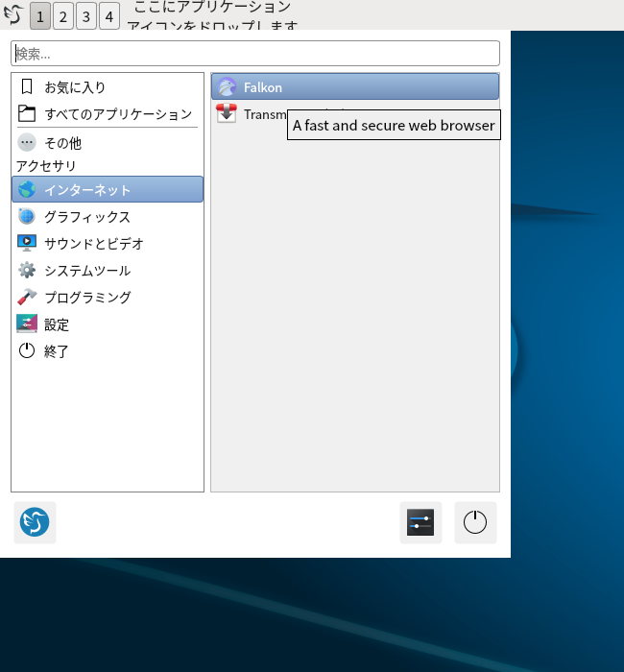Click the globe icon beside インターネット

click(27, 189)
